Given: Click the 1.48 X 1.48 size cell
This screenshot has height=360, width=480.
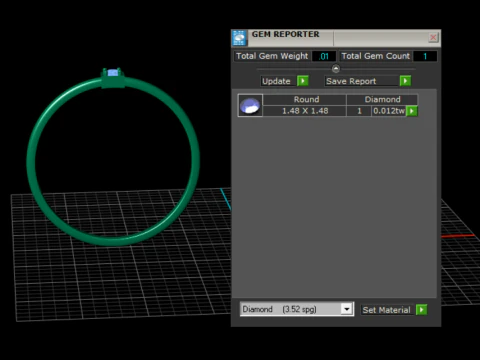Looking at the screenshot, I should click(x=305, y=111).
